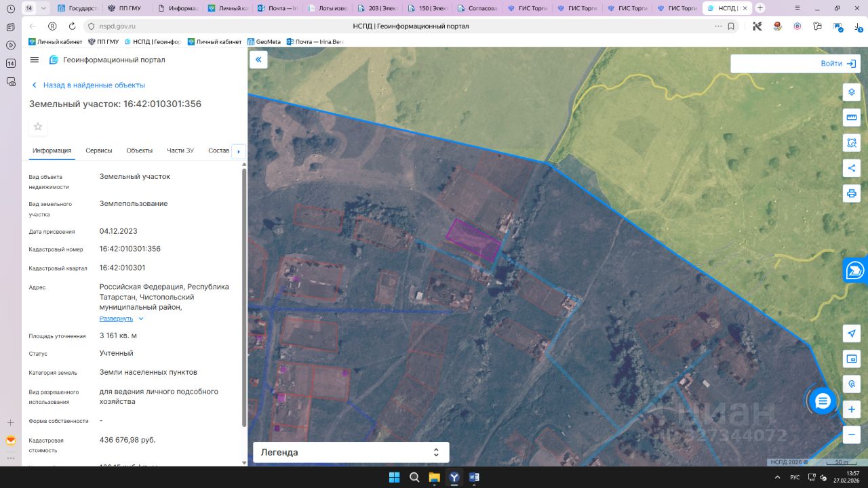Select the cadastral quarter 16:42:010301 value
Screen dimensions: 868x488
(122, 268)
